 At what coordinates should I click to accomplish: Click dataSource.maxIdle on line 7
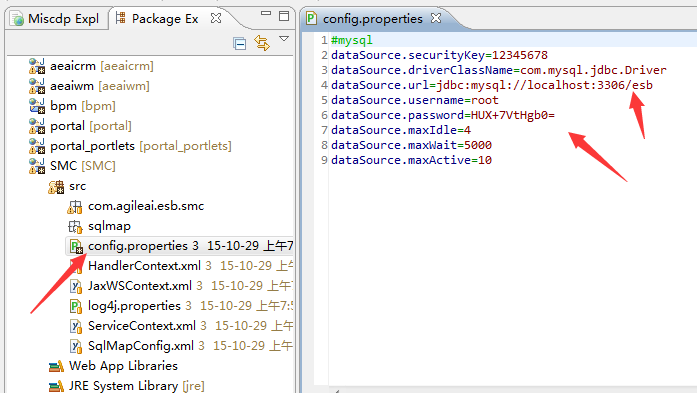coord(394,130)
